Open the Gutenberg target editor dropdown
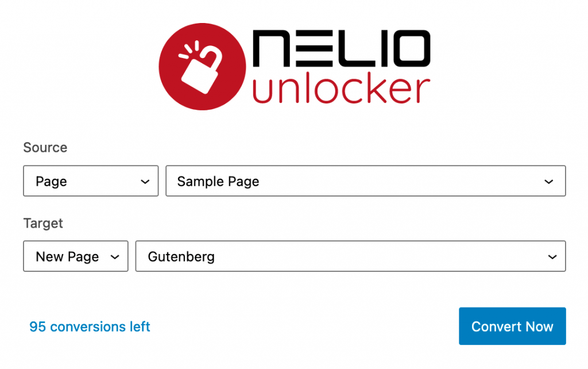Viewport: 588px width, 369px height. tap(351, 256)
